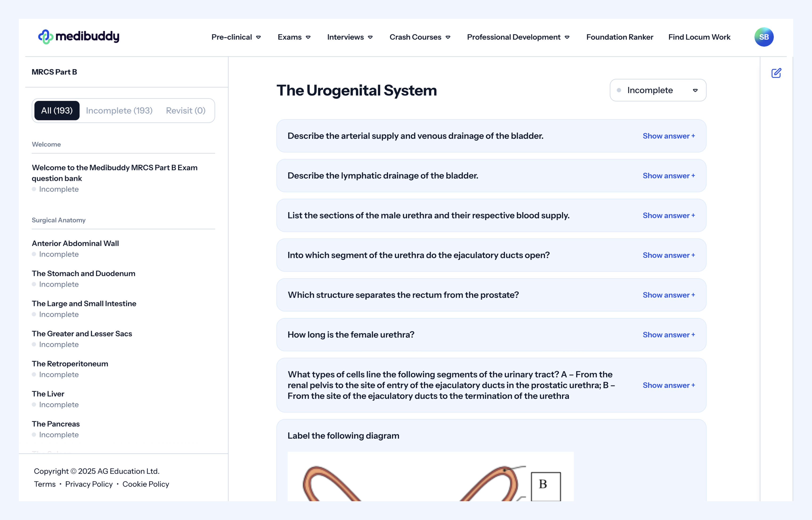The width and height of the screenshot is (812, 520).
Task: Expand answer for bladder arterial supply question
Action: 668,136
